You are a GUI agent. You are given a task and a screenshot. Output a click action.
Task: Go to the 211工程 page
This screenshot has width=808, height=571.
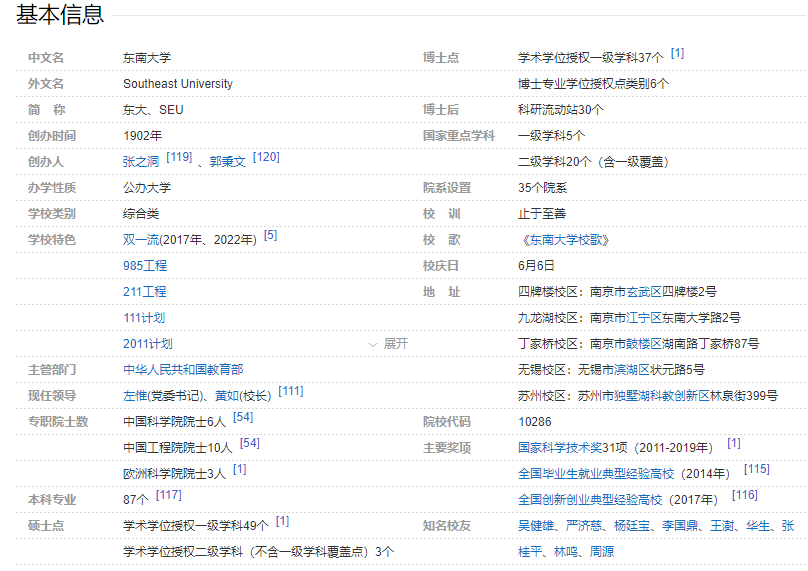[x=144, y=292]
